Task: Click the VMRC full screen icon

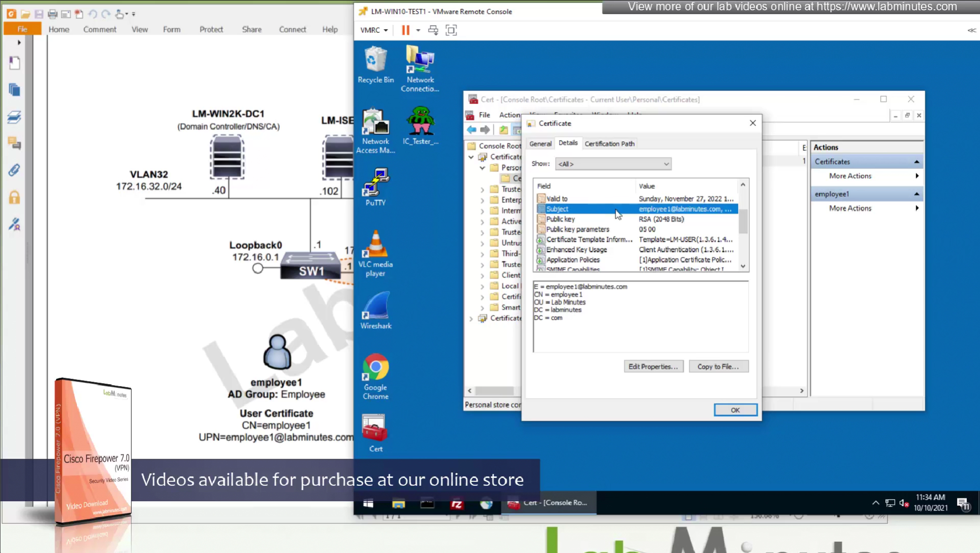Action: pyautogui.click(x=451, y=30)
